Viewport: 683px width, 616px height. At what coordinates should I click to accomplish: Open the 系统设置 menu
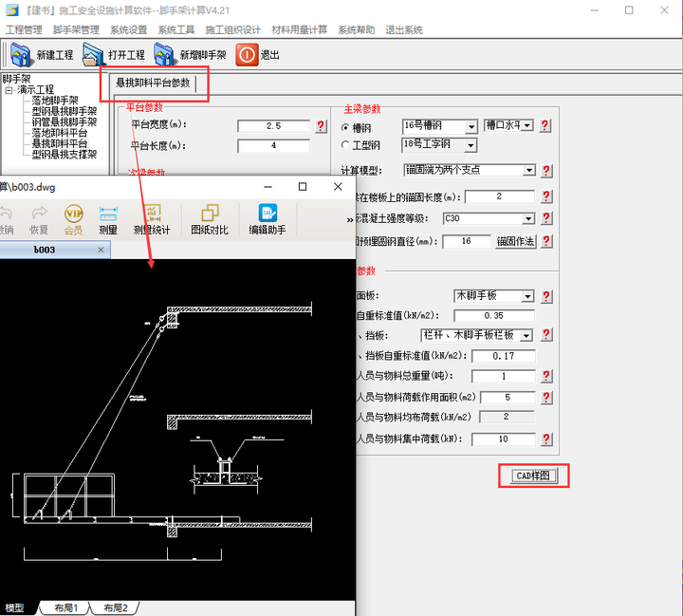128,29
